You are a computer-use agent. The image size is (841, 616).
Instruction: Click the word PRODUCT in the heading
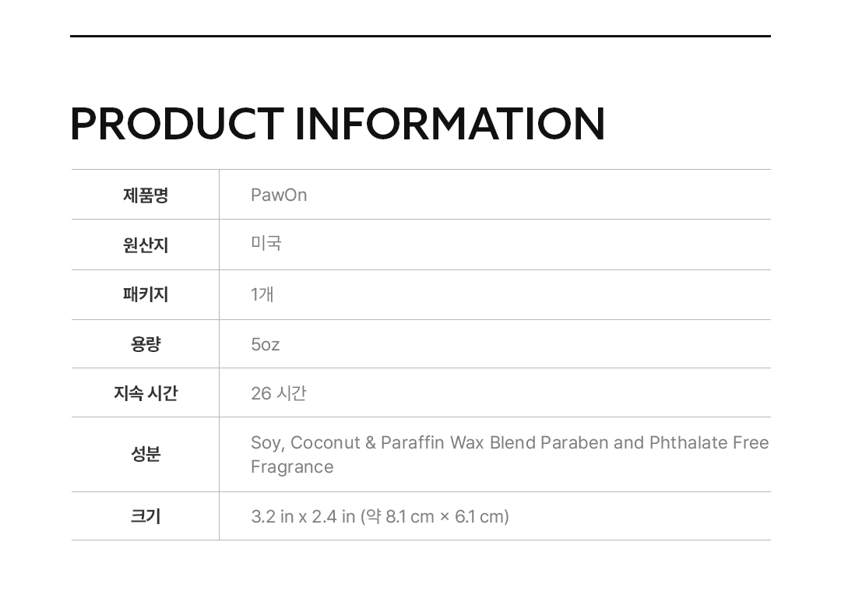click(x=176, y=124)
